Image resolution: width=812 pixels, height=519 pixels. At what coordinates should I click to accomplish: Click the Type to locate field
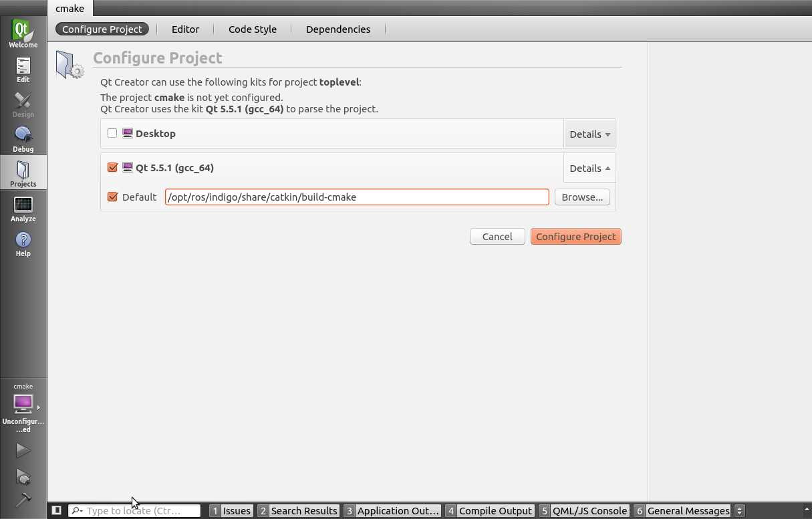click(134, 510)
